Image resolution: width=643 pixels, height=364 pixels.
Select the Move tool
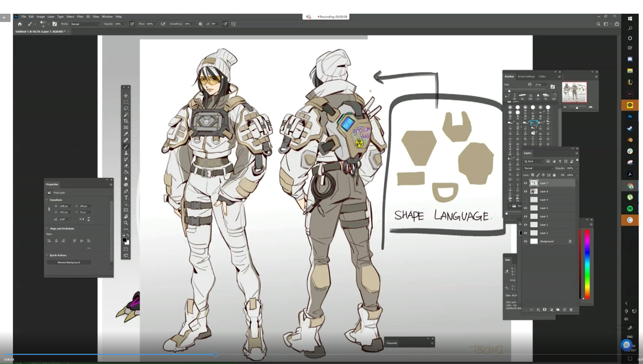pos(126,96)
